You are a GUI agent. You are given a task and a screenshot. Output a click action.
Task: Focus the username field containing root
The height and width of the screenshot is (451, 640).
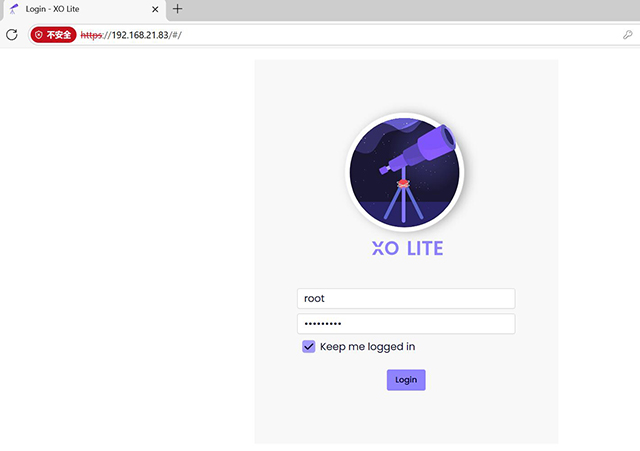[406, 298]
